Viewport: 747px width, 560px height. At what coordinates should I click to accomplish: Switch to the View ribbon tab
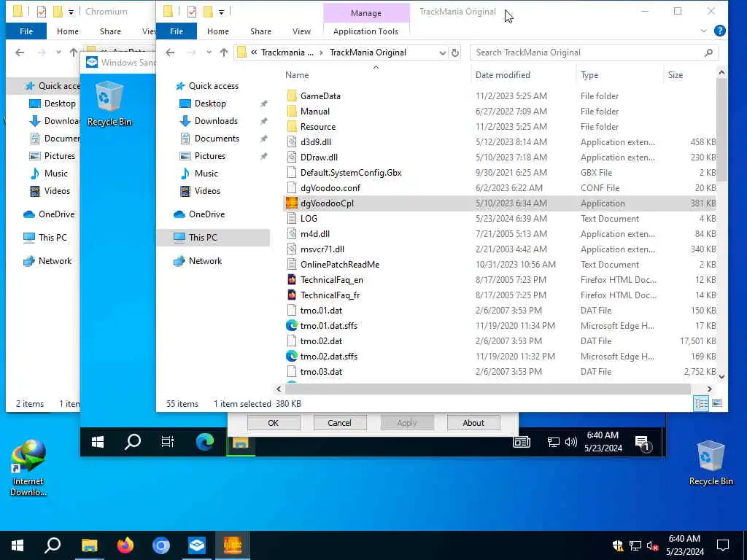(301, 31)
